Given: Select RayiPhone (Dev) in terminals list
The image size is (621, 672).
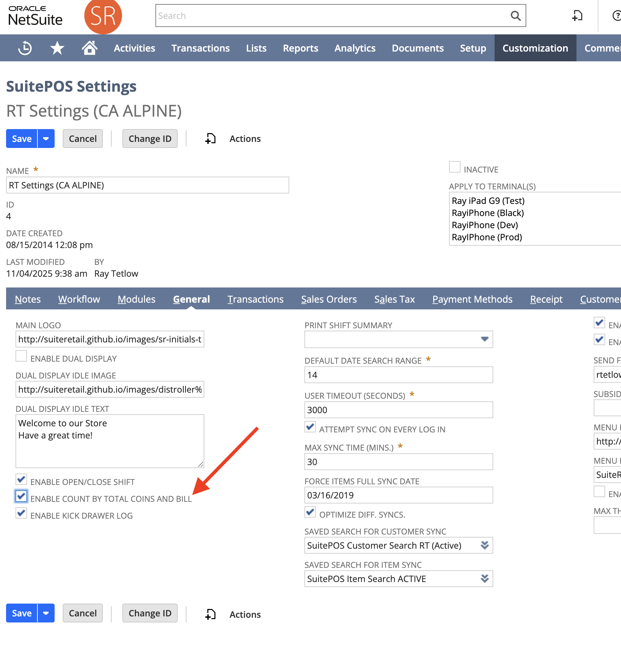Looking at the screenshot, I should tap(484, 225).
